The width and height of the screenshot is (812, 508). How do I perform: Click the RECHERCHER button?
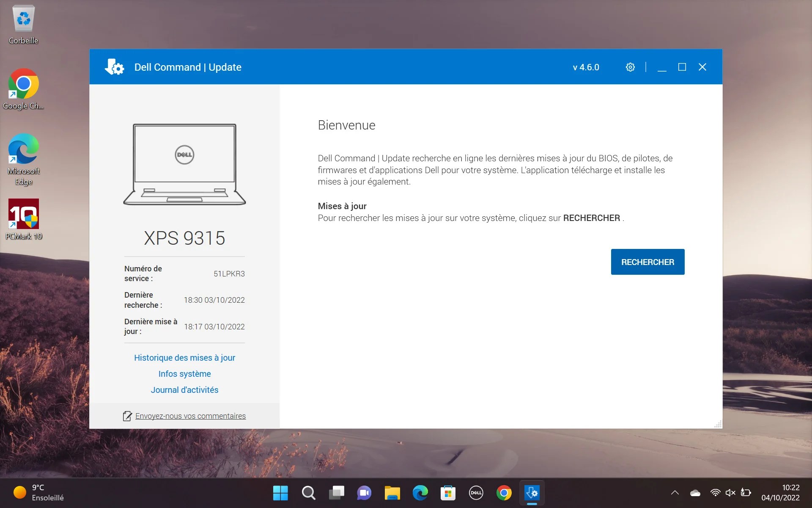647,262
